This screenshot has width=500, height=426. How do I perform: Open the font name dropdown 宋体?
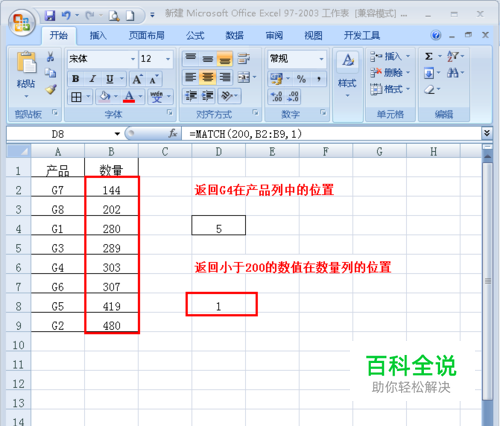tap(133, 59)
